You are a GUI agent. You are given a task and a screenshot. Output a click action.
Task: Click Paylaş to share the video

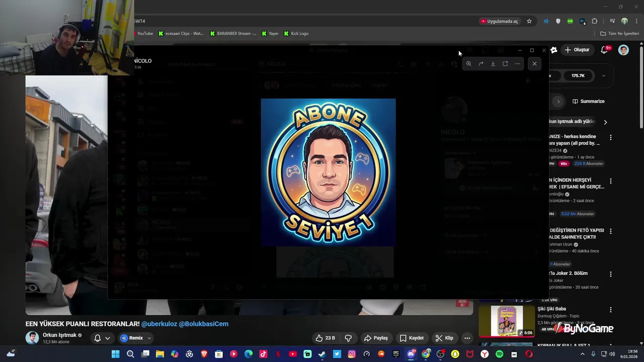click(376, 338)
